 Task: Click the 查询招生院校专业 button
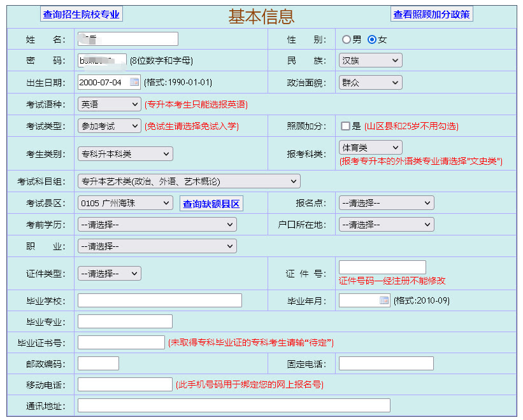[x=81, y=14]
